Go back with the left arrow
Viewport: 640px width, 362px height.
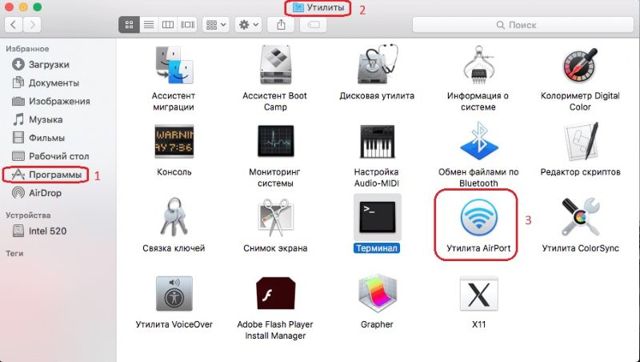13,25
